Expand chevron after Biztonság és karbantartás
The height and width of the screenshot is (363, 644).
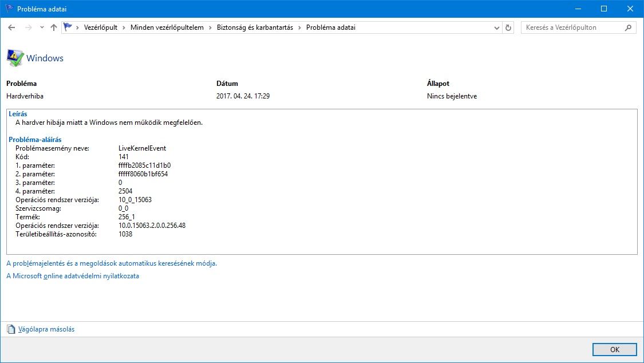click(x=299, y=27)
